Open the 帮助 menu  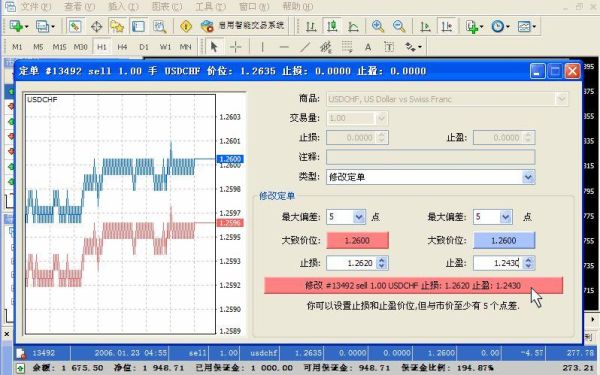pos(298,7)
